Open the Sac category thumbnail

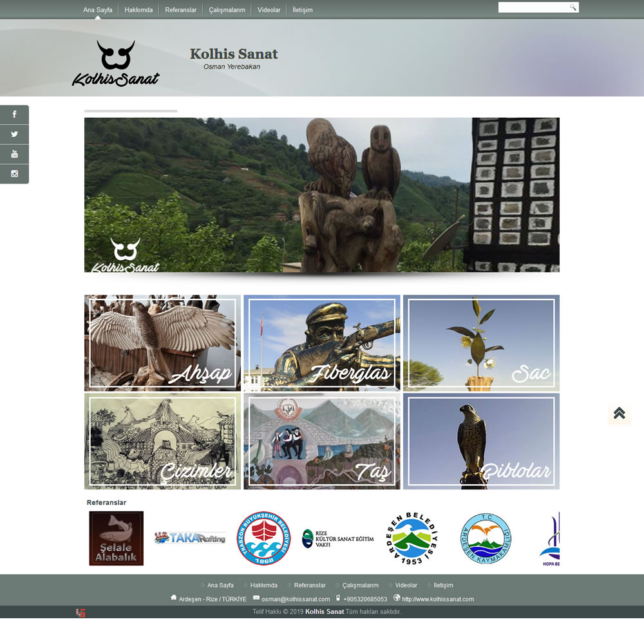tap(481, 343)
